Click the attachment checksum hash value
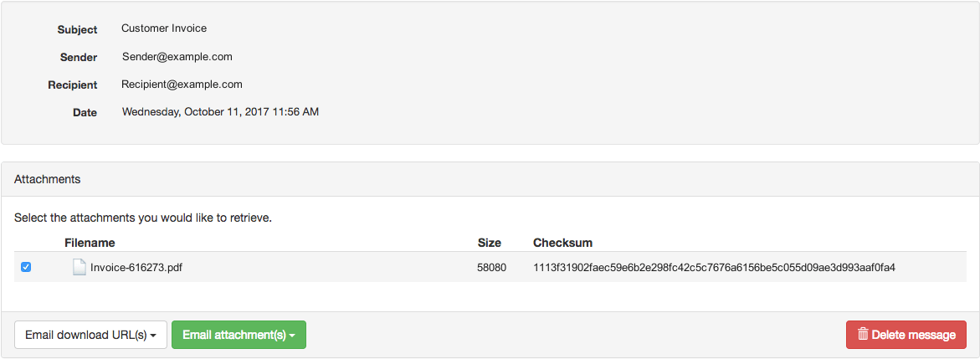Viewport: 980px width, 359px height. pos(714,268)
